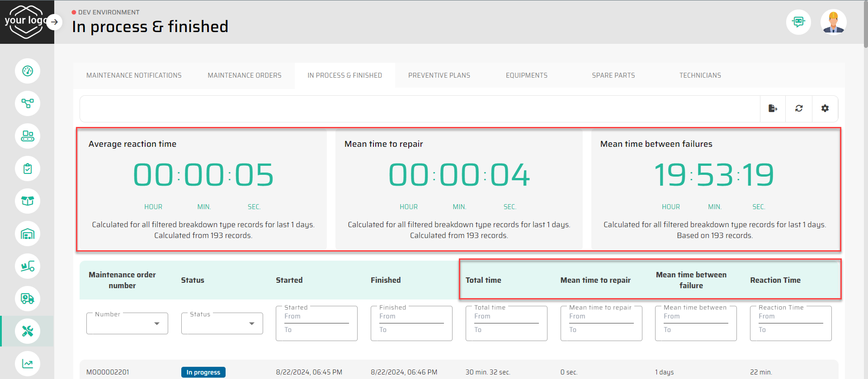Open the Spare Parts tab
Viewport: 868px width, 379px height.
pos(613,75)
